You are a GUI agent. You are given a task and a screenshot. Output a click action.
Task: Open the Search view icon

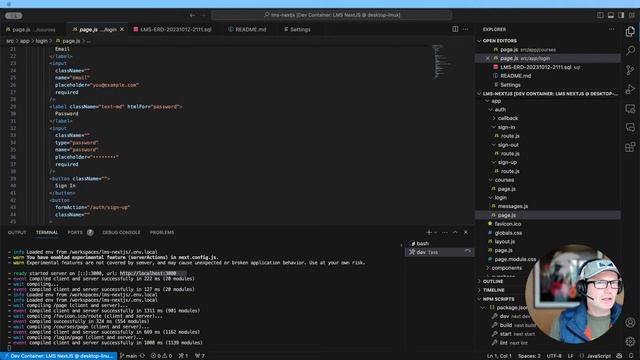(x=630, y=51)
